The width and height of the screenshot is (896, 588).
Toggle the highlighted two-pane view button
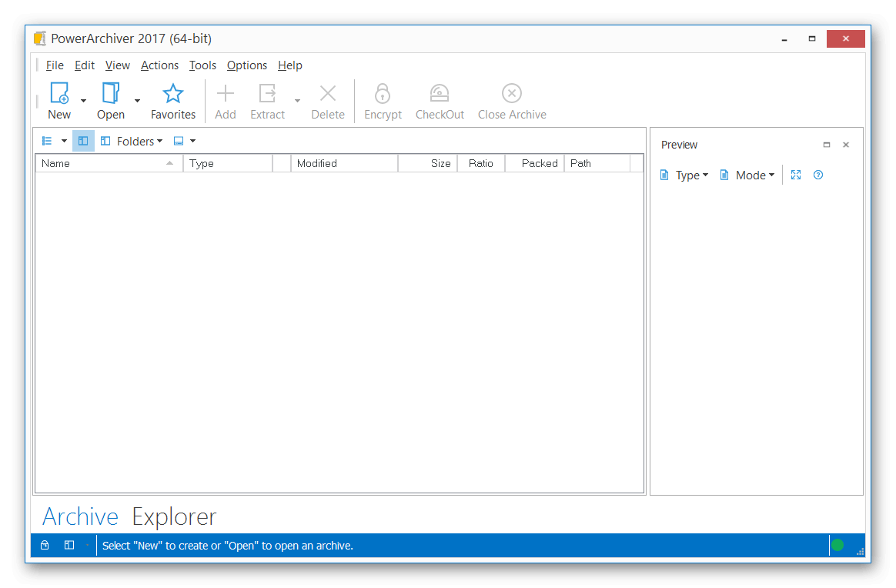click(x=83, y=141)
